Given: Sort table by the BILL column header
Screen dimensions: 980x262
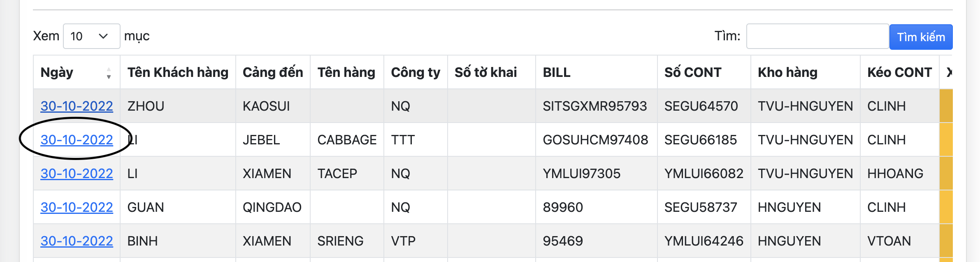Looking at the screenshot, I should click(x=557, y=72).
